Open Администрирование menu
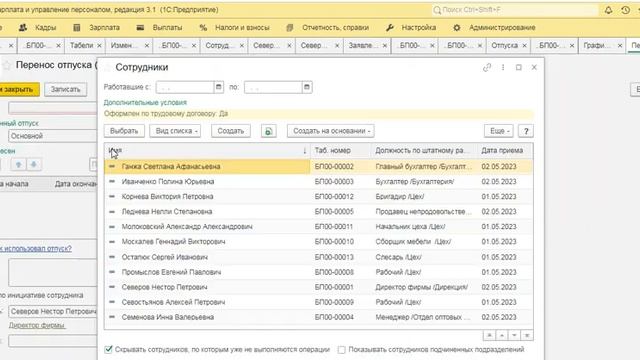The image size is (640, 360). pyautogui.click(x=494, y=28)
